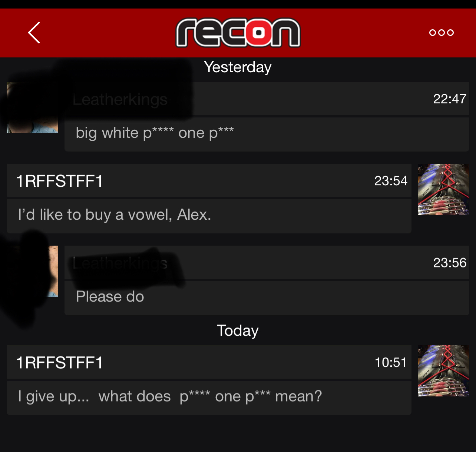Tap the Recon logo in header
This screenshot has width=476, height=452.
tap(238, 33)
